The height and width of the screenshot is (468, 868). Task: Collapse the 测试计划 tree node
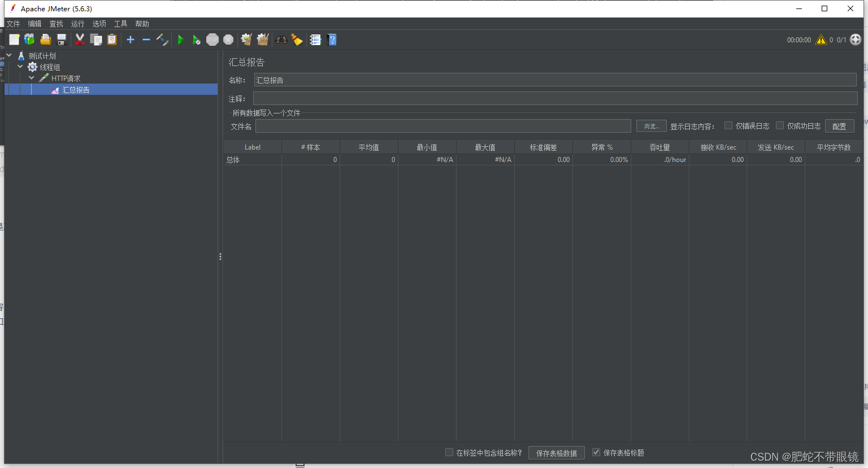(x=9, y=55)
